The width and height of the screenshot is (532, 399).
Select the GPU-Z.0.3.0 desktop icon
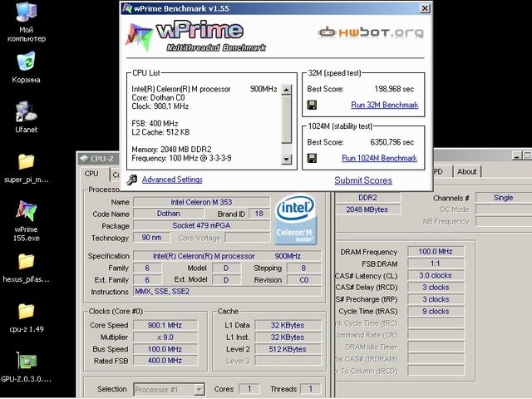coord(26,367)
